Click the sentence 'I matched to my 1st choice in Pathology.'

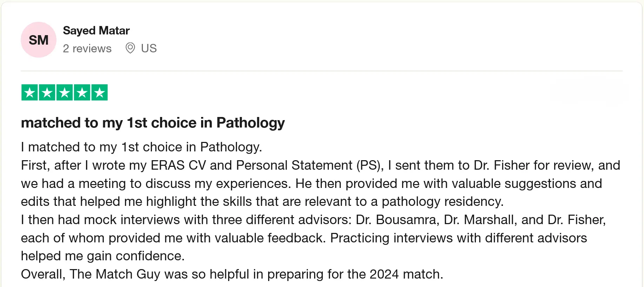click(141, 147)
